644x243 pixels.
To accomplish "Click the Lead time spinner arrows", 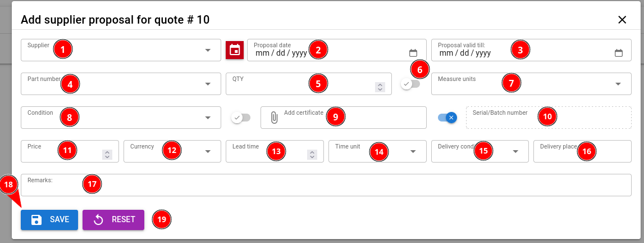I will coord(313,154).
